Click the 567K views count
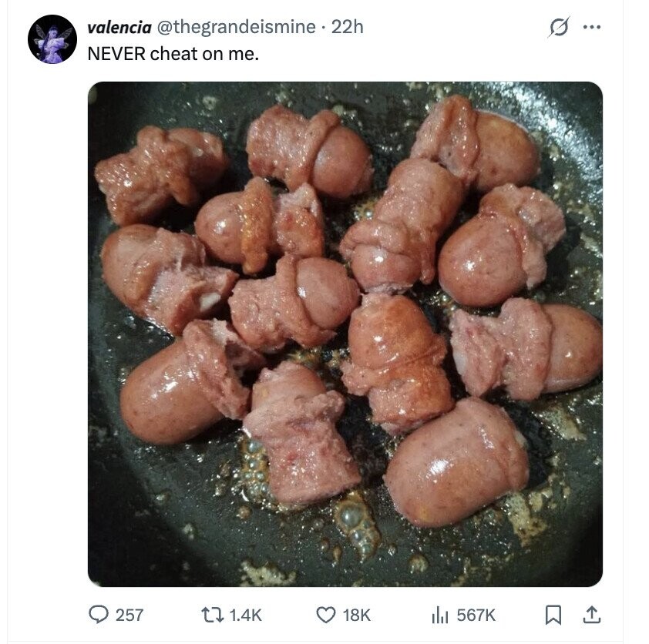The image size is (649, 644). tap(476, 615)
